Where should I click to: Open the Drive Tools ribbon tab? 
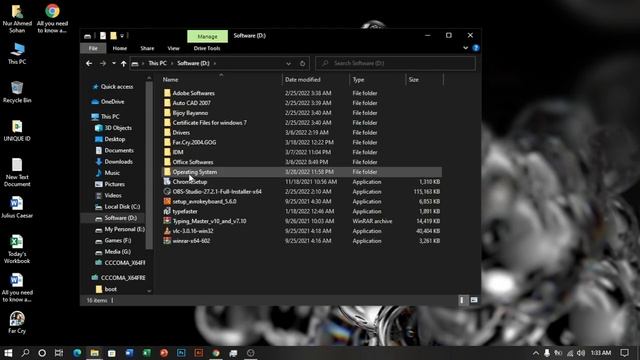[x=207, y=48]
